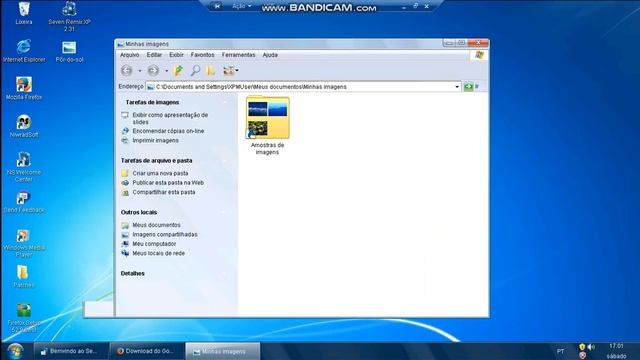Click the slideshow icon beside Exibir como apresentação

(x=125, y=116)
